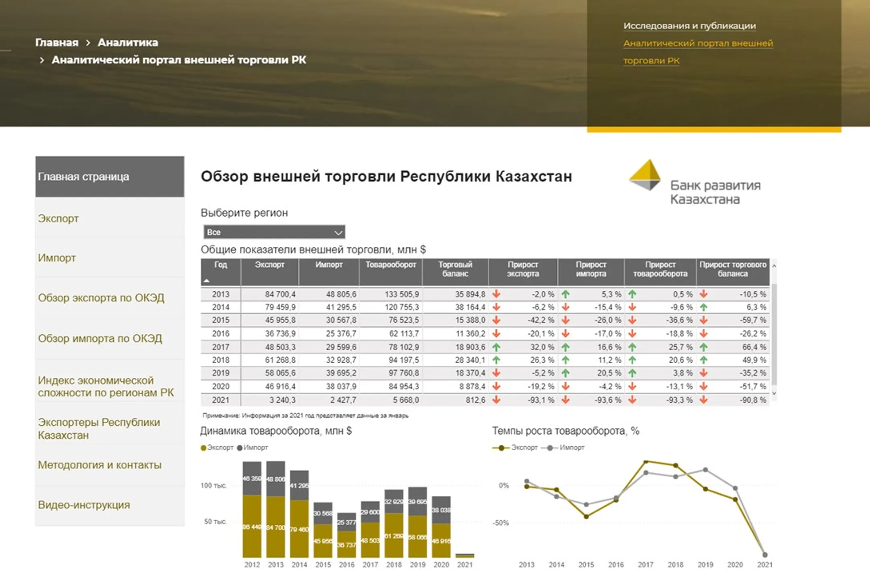
Task: Sort table by Экспорт column header
Action: tap(269, 265)
